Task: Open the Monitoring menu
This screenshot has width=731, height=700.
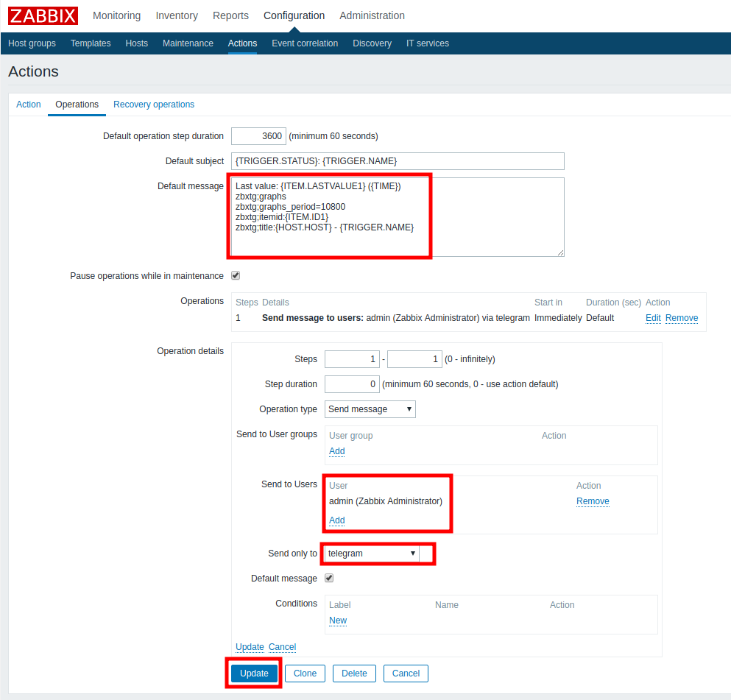Action: point(116,16)
